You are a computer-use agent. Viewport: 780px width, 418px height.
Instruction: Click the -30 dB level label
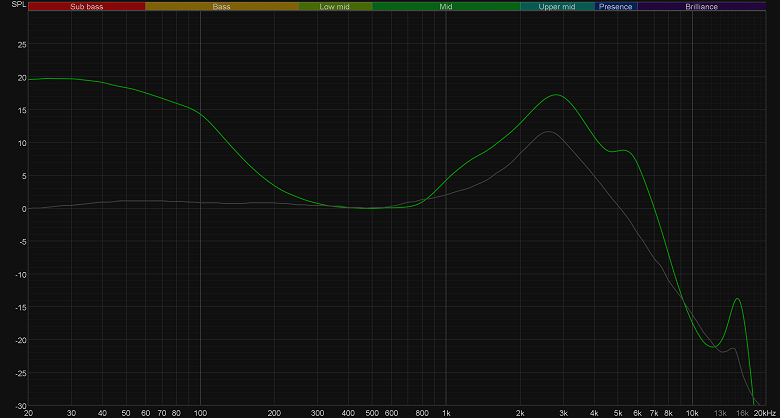(20, 406)
